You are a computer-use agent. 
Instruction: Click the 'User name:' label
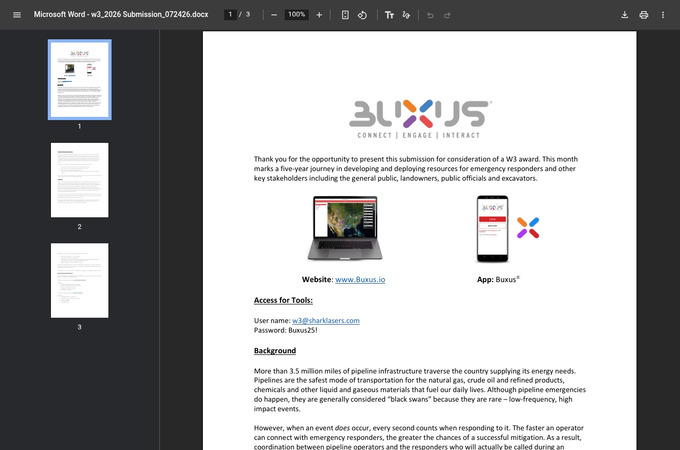[272, 320]
